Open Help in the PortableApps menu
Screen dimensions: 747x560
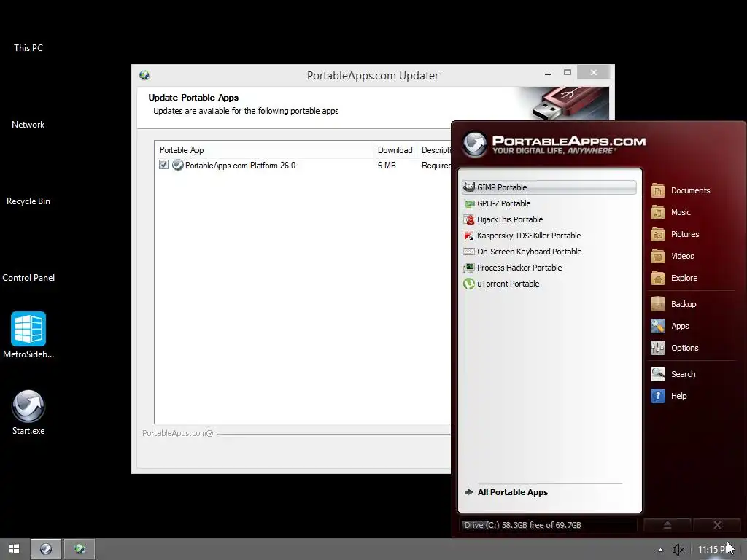coord(669,396)
